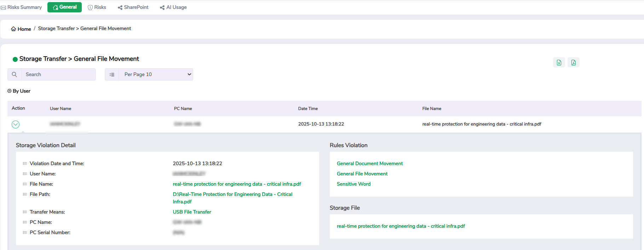Click the Home breadcrumb icon

pos(13,29)
